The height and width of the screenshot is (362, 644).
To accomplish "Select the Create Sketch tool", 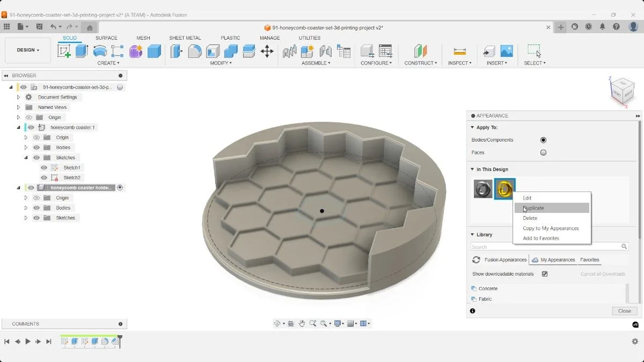I will coord(64,50).
